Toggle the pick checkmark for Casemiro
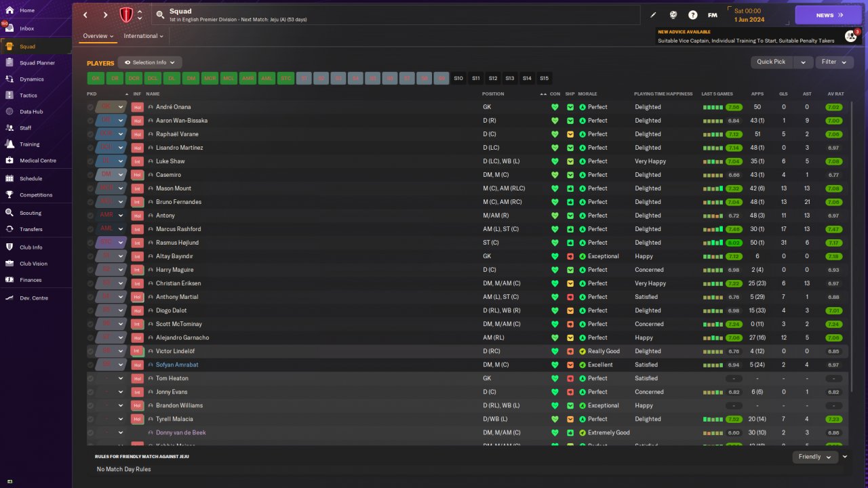Screen dimensions: 868x488 click(x=90, y=175)
